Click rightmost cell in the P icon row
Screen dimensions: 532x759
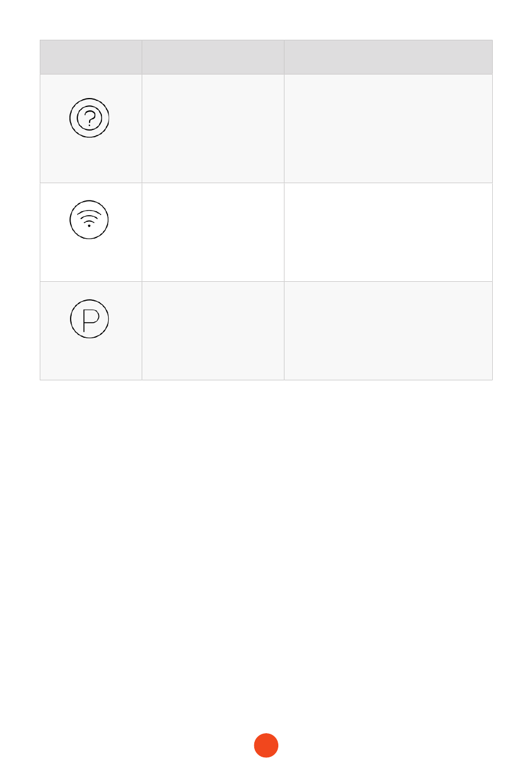click(x=388, y=330)
